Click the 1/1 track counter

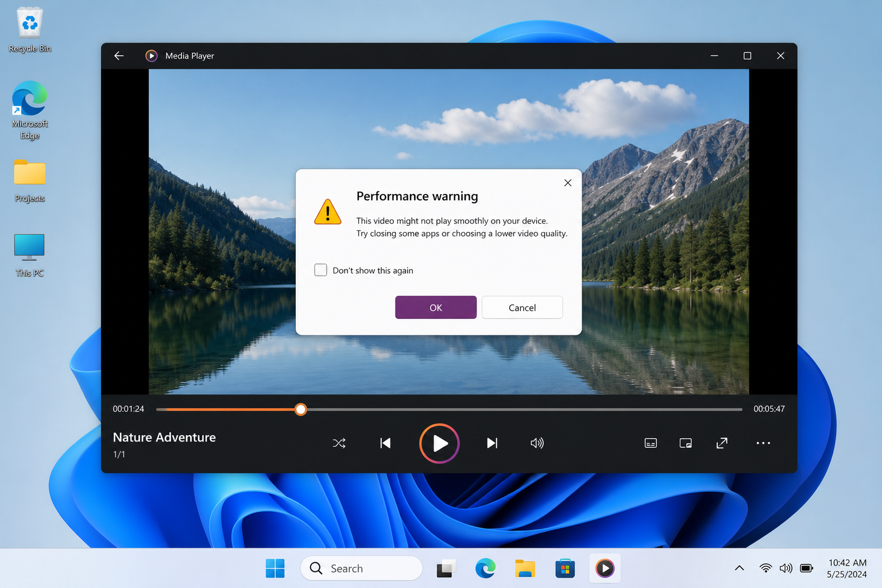(x=119, y=454)
